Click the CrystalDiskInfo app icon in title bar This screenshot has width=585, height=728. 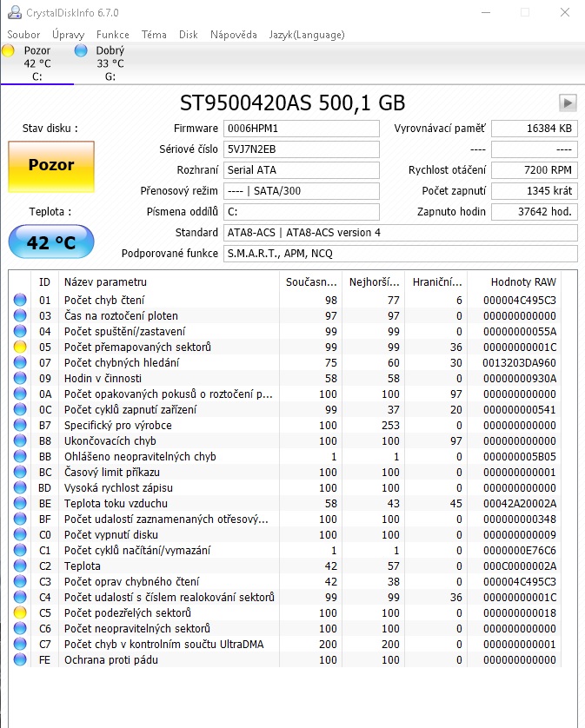tap(15, 12)
